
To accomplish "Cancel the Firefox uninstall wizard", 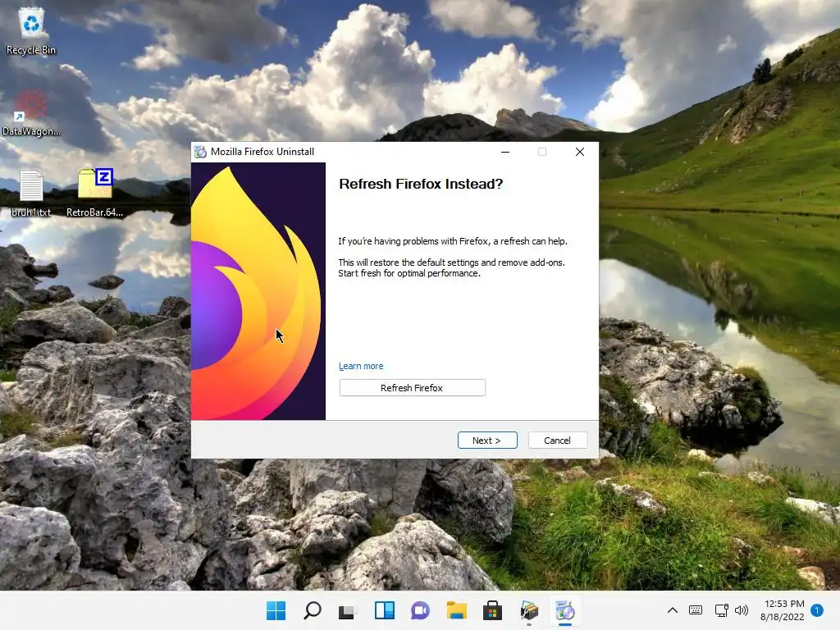I will click(557, 441).
